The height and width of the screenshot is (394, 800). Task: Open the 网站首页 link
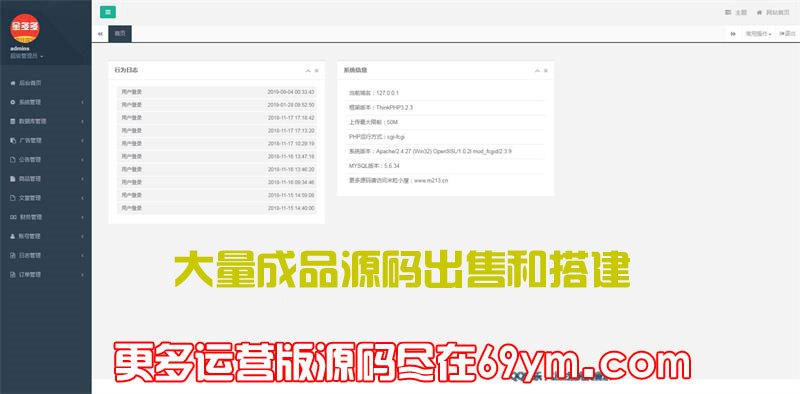pyautogui.click(x=772, y=12)
